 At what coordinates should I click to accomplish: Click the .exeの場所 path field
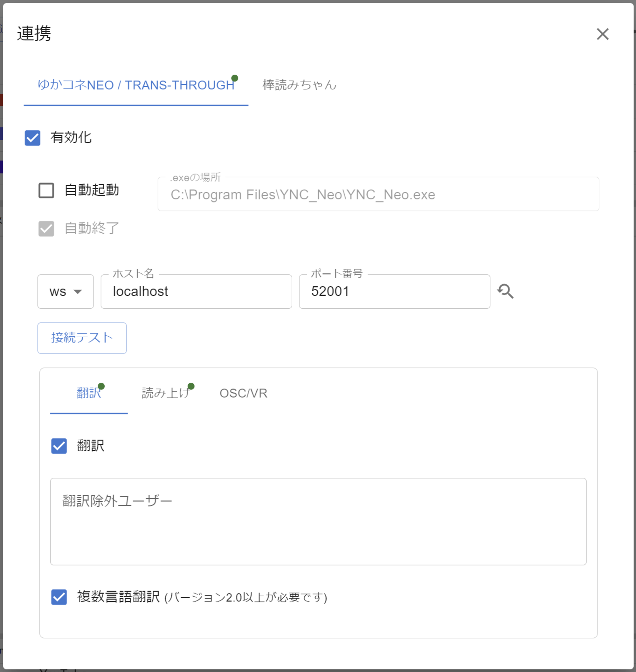pyautogui.click(x=378, y=195)
